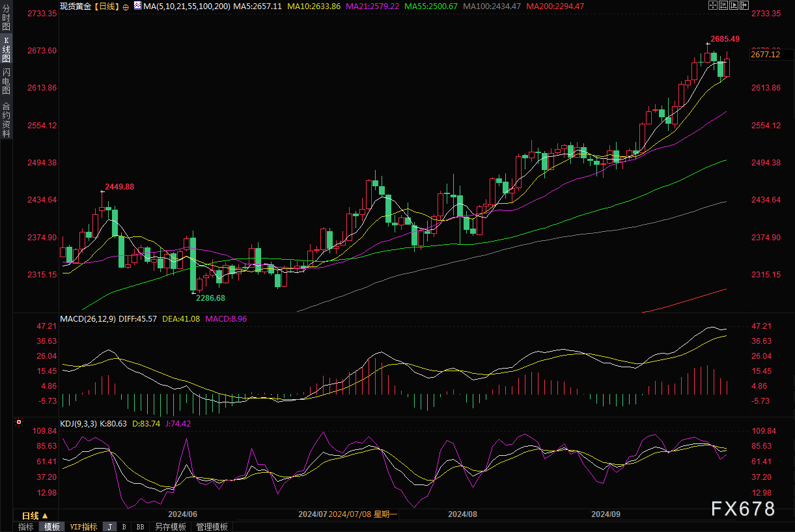Click the 另存模板 button
The width and height of the screenshot is (795, 532).
[170, 527]
